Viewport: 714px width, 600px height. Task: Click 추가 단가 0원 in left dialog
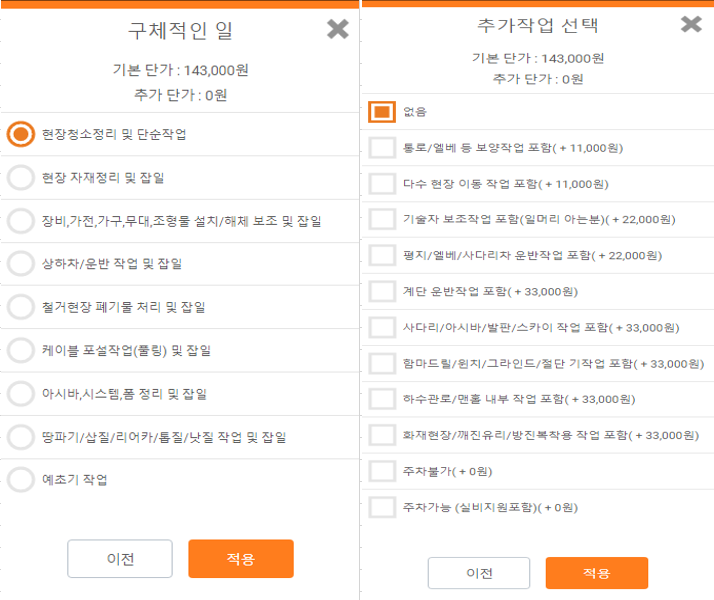point(180,95)
